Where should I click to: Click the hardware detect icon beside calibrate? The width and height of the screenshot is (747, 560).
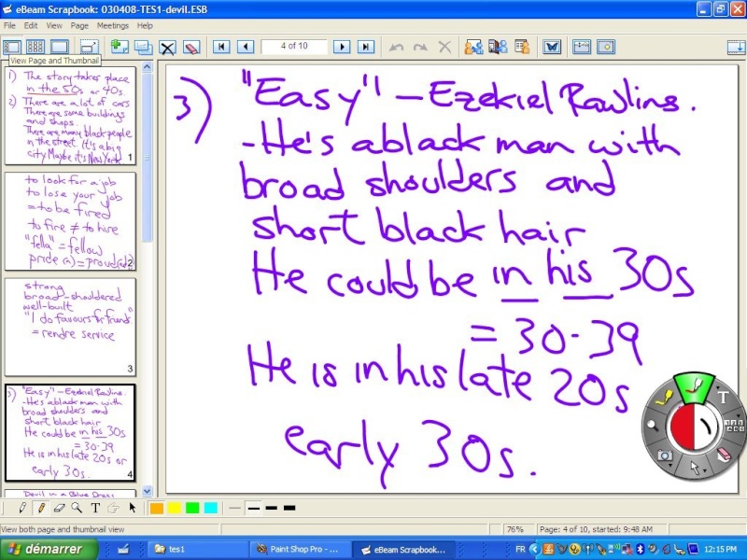[x=606, y=47]
